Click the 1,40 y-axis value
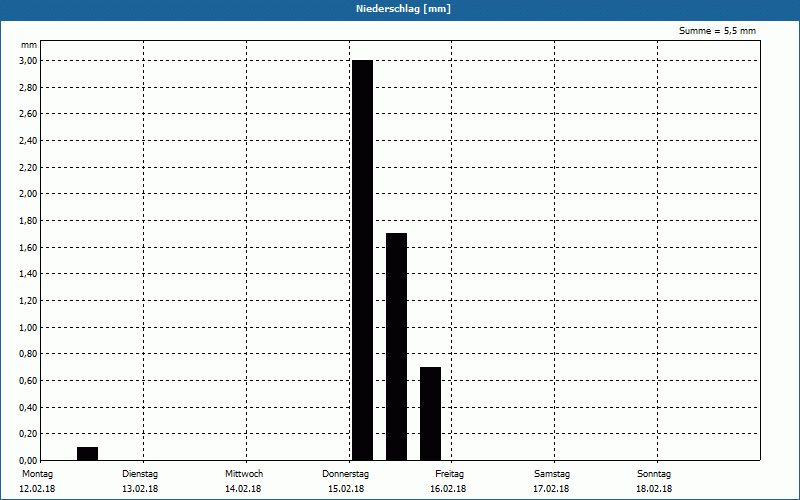The image size is (800, 500). pyautogui.click(x=28, y=274)
